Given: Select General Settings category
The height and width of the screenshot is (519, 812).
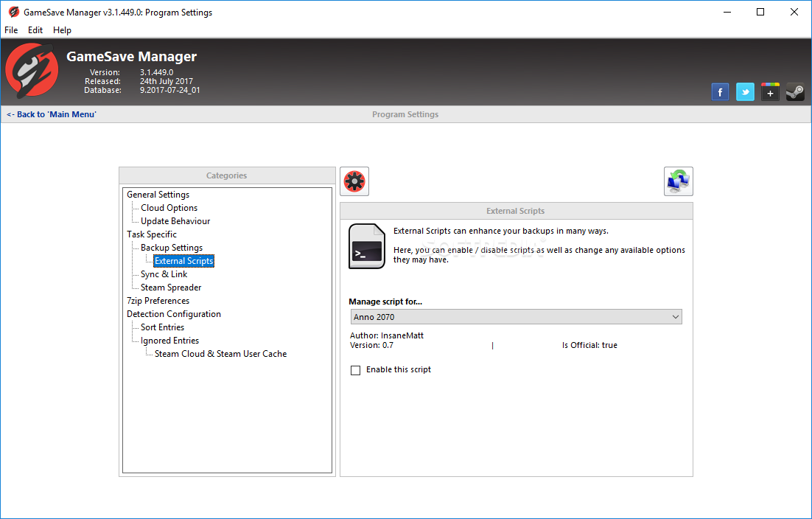Looking at the screenshot, I should [158, 194].
